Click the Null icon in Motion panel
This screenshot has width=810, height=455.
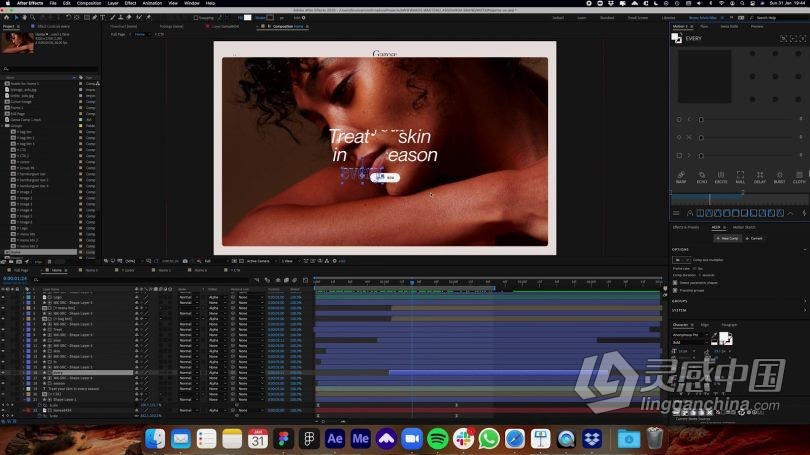(740, 177)
